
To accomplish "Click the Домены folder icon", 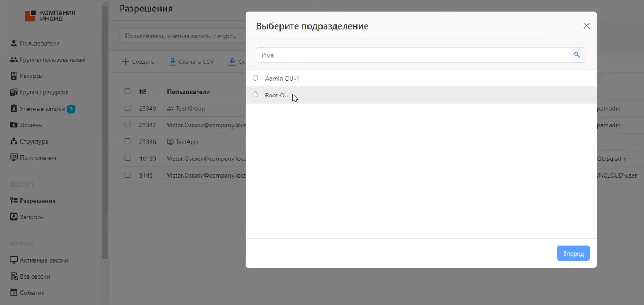I will 14,125.
